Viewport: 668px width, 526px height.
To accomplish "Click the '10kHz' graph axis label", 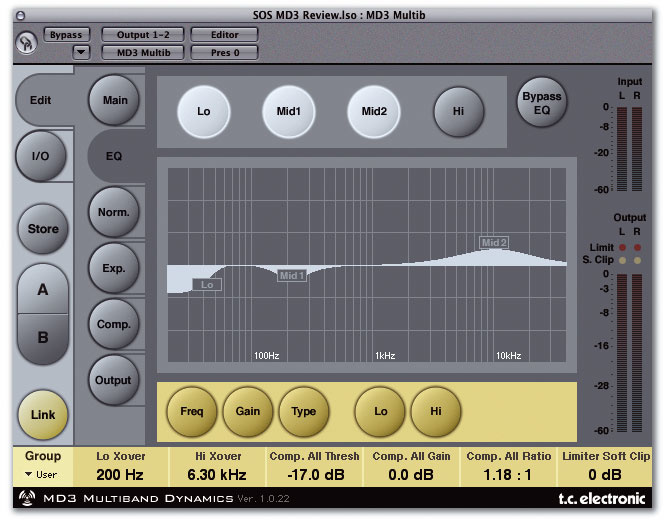I will pos(509,356).
